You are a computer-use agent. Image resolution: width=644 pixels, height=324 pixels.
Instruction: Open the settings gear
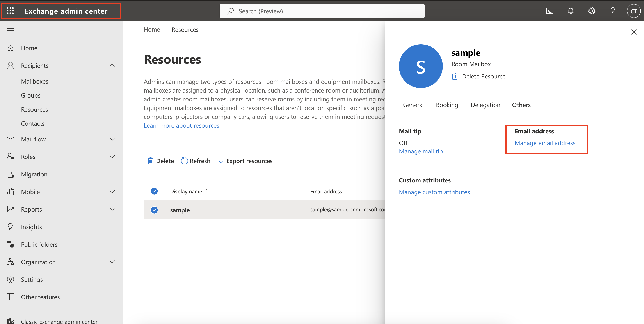(592, 11)
